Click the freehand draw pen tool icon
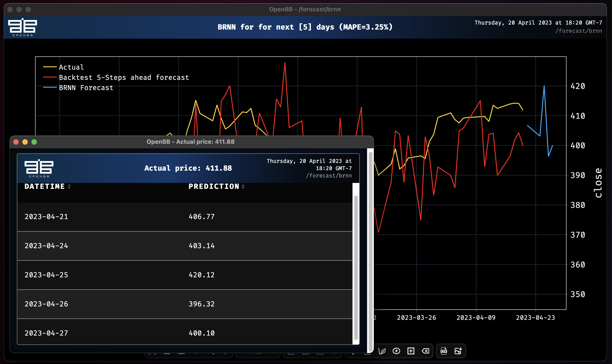The width and height of the screenshot is (612, 364). click(x=382, y=351)
